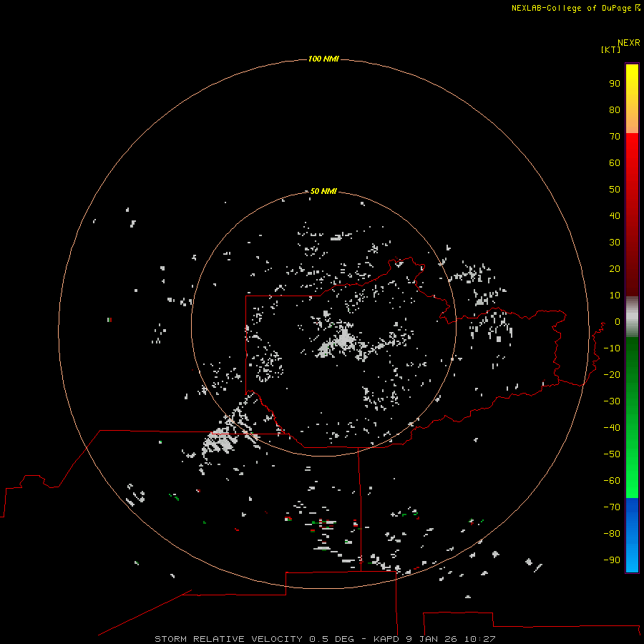Viewport: 644px width, 644px height.
Task: Click the 70 value on the velocity scale
Action: point(615,137)
